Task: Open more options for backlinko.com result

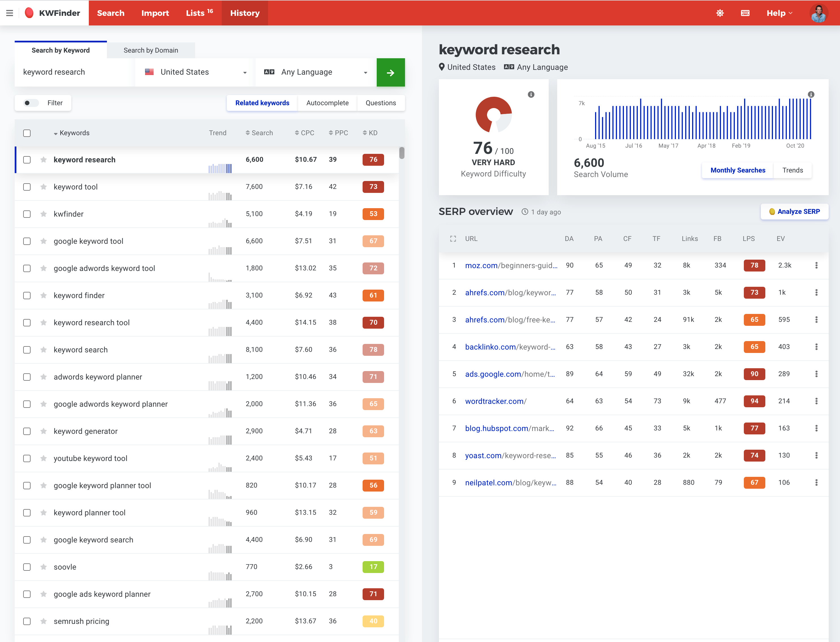Action: point(816,347)
